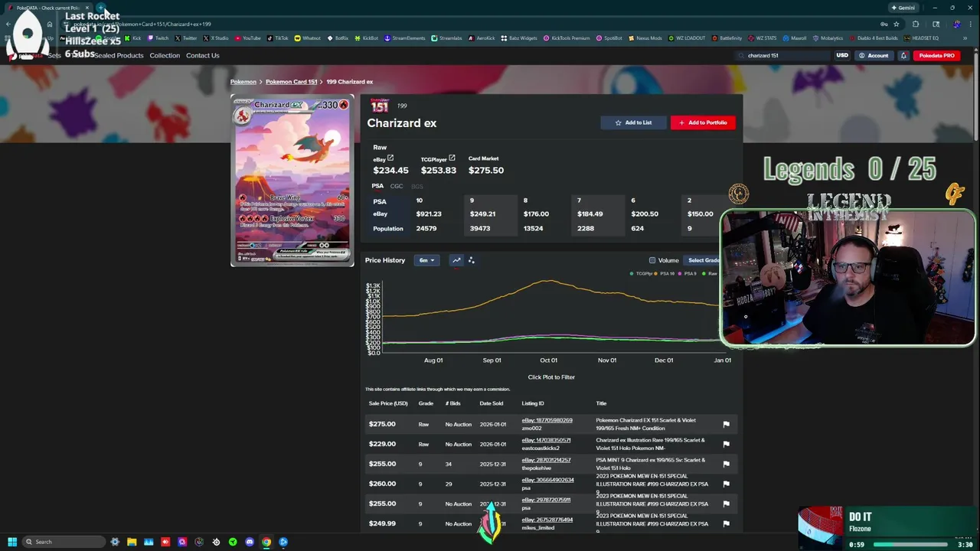This screenshot has height=551, width=980.
Task: Select the line chart view icon
Action: click(456, 260)
